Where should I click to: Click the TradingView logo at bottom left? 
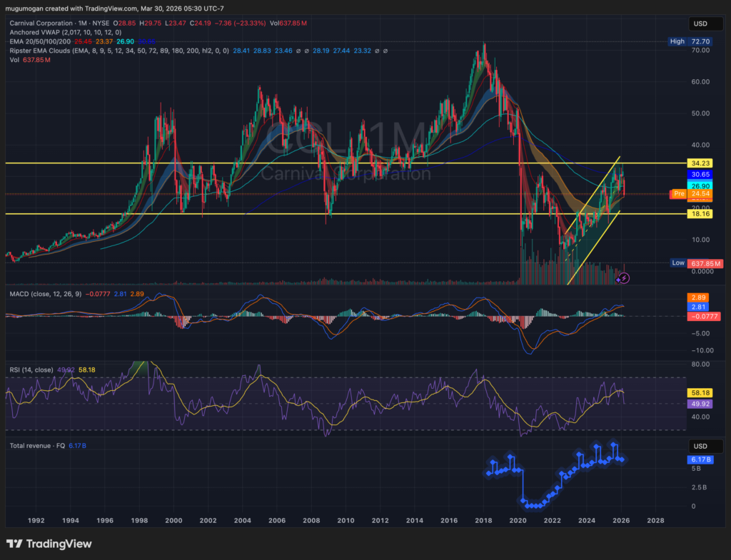pyautogui.click(x=49, y=544)
